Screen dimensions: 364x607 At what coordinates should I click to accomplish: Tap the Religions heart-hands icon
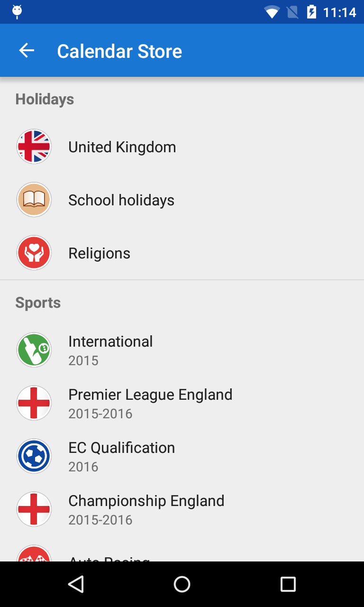pyautogui.click(x=34, y=253)
